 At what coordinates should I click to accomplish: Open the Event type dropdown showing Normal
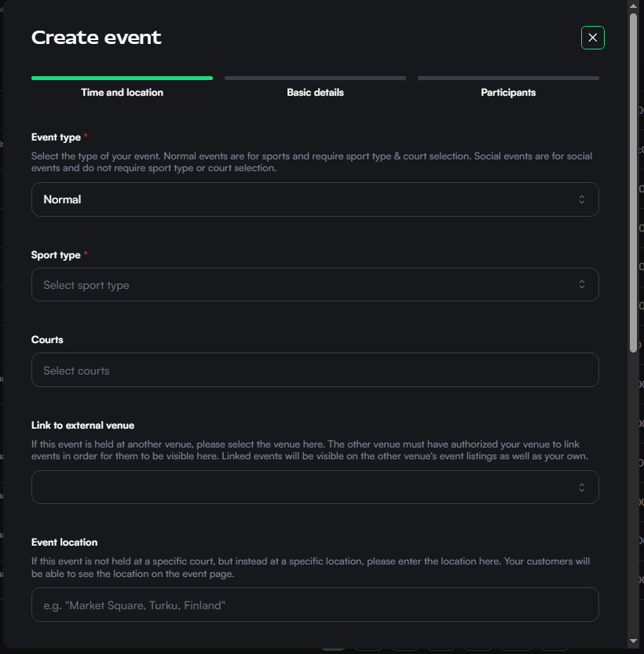pos(314,199)
